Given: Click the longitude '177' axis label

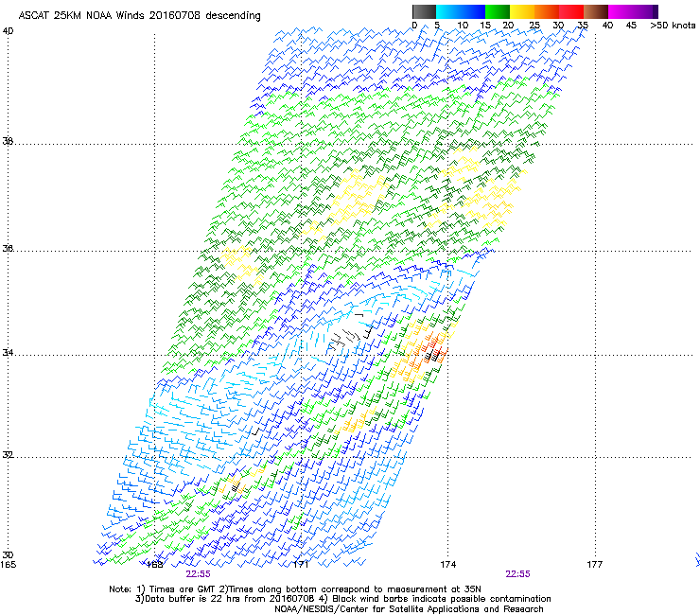Looking at the screenshot, I should pyautogui.click(x=594, y=565).
